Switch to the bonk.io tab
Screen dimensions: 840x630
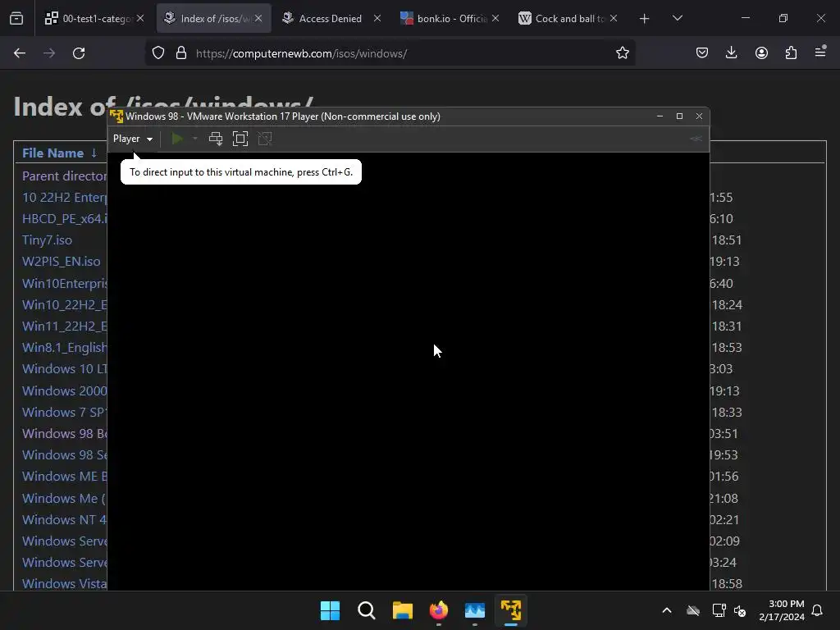(451, 18)
